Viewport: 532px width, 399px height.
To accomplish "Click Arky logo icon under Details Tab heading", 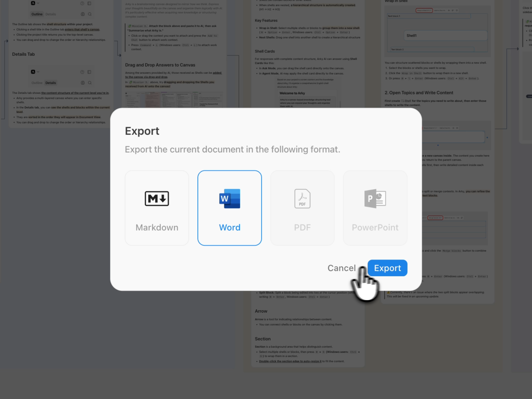I will (x=33, y=72).
